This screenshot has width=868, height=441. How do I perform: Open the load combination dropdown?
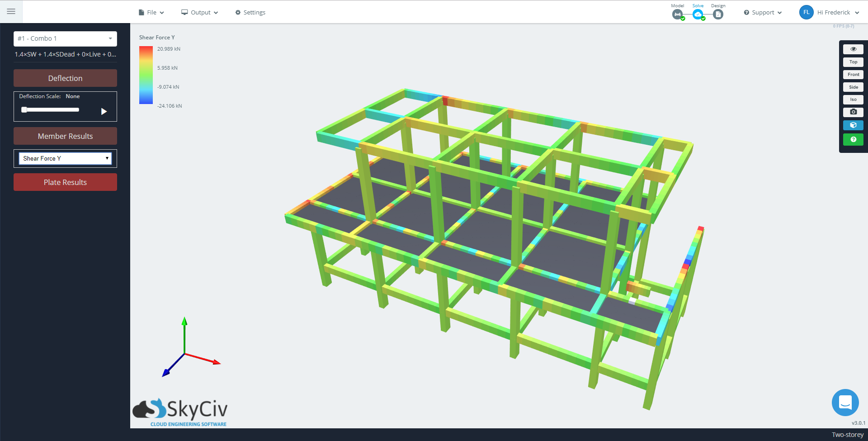tap(65, 38)
